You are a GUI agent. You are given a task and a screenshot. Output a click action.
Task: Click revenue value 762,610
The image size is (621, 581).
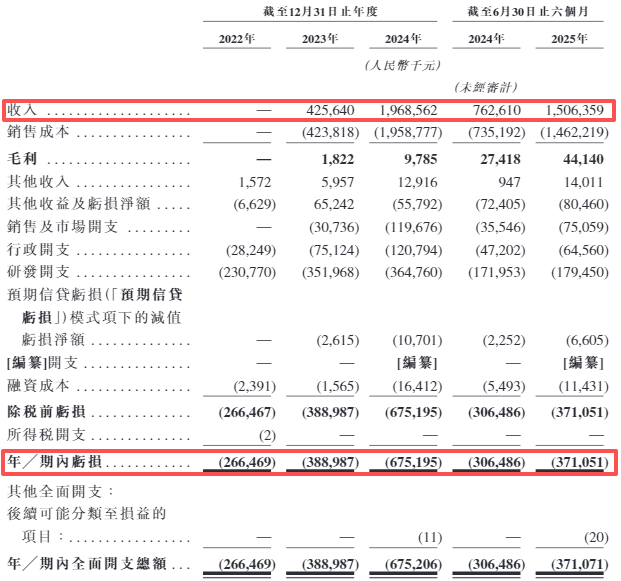click(x=497, y=110)
